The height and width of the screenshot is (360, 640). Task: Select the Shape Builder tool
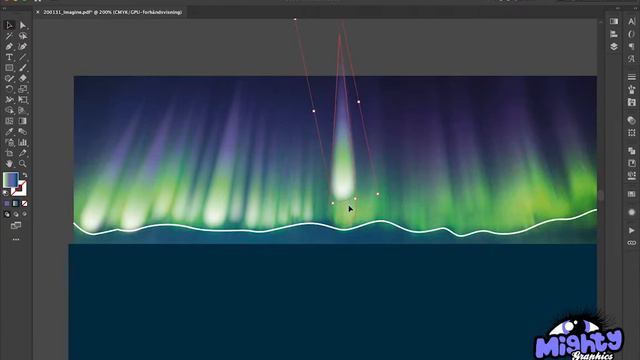point(9,110)
